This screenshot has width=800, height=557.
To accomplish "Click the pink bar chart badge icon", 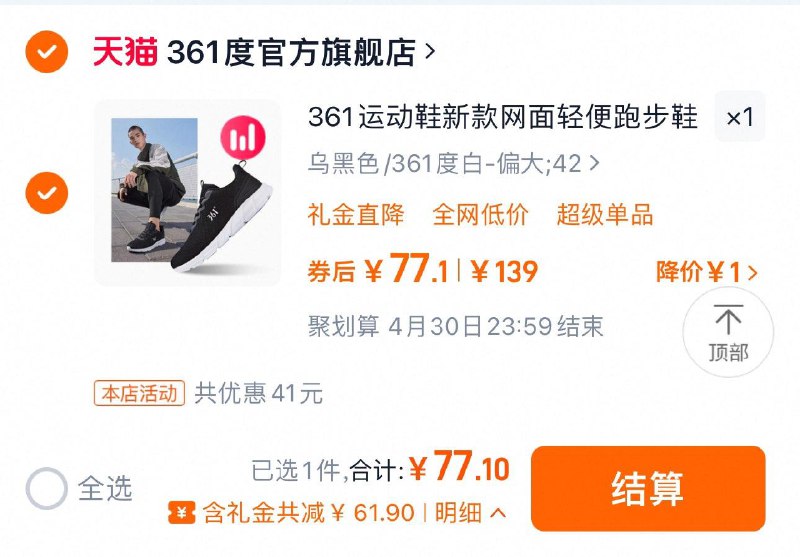I will [243, 138].
